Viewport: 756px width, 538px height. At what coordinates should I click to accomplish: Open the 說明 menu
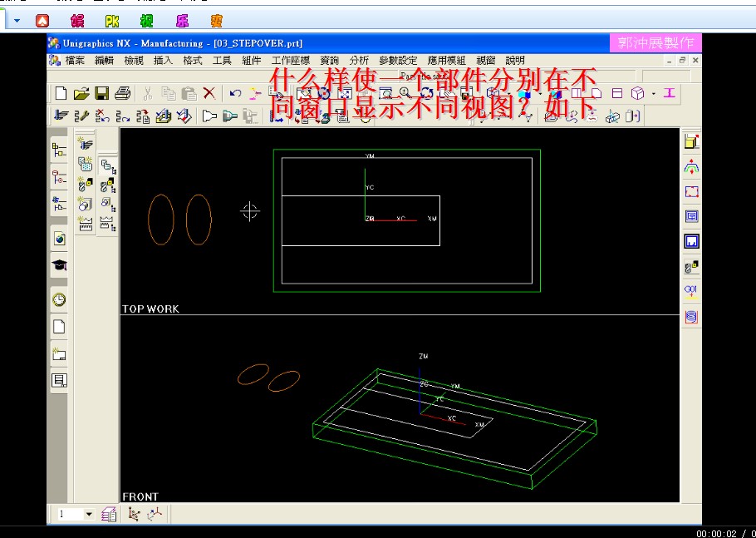tap(515, 61)
